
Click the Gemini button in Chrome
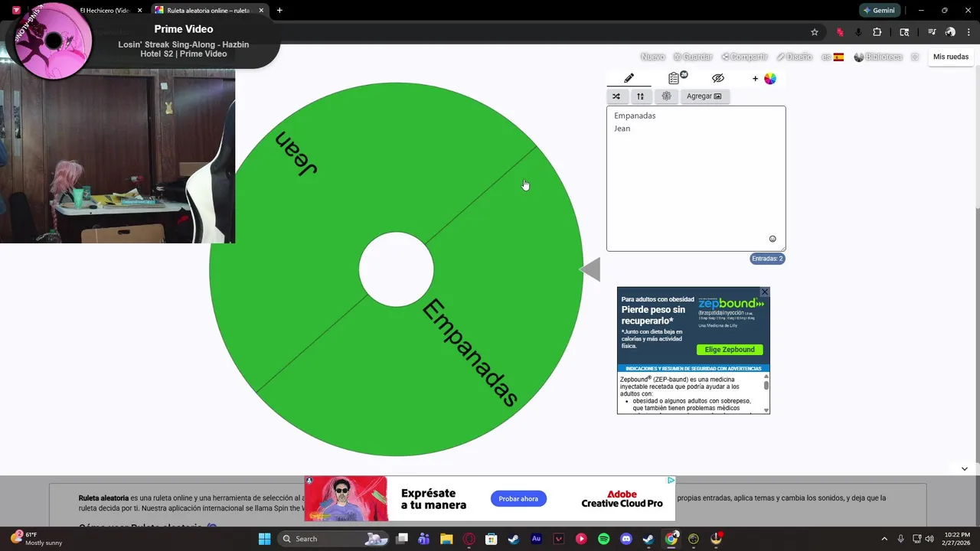[879, 11]
